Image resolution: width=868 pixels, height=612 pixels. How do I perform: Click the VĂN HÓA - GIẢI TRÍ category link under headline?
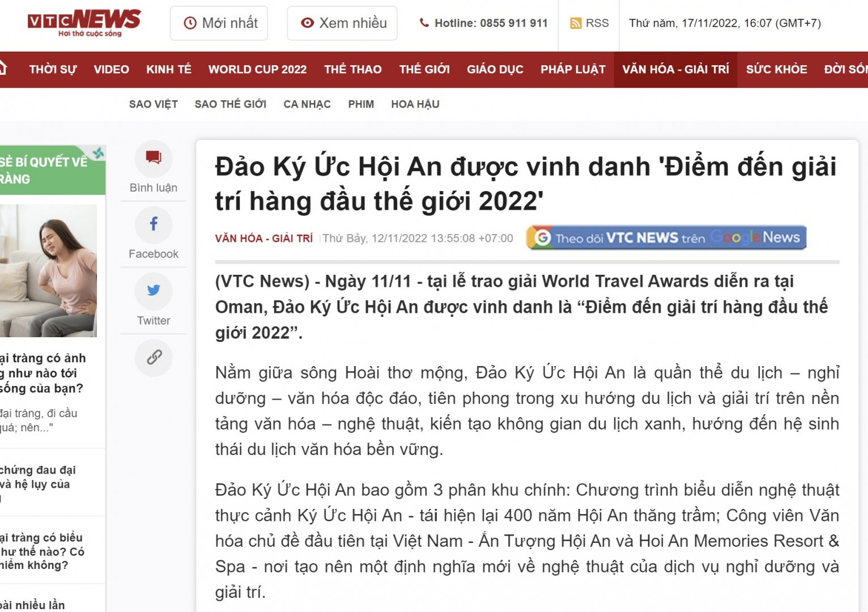[263, 239]
